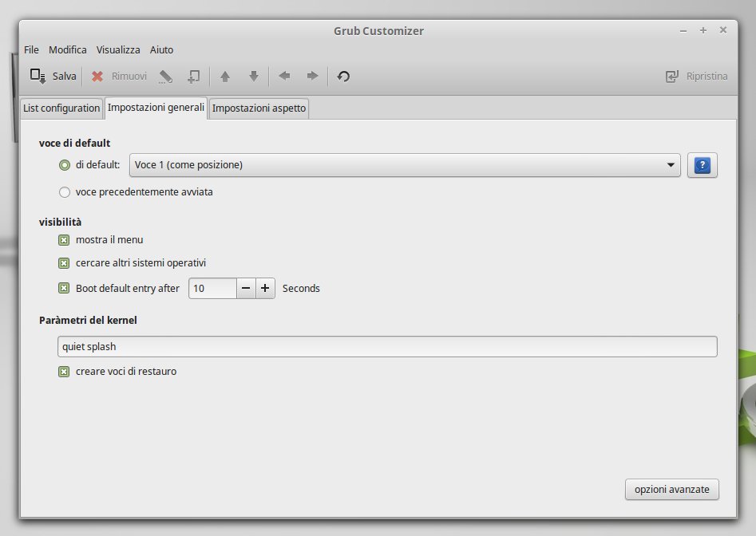Open the File menu
This screenshot has width=756, height=536.
[x=31, y=49]
